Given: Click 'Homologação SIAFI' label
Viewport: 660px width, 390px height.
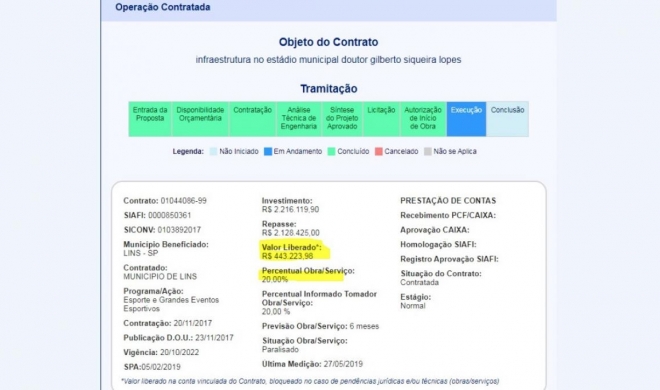Looking at the screenshot, I should coord(438,244).
